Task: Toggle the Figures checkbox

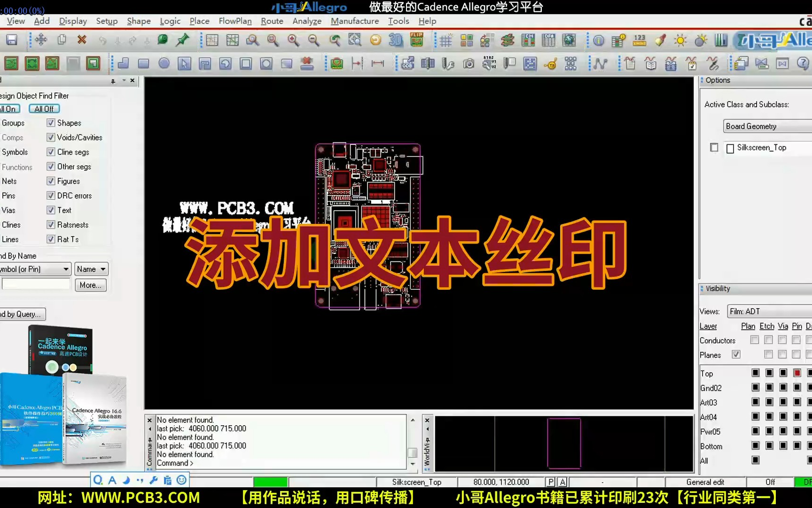Action: point(51,181)
